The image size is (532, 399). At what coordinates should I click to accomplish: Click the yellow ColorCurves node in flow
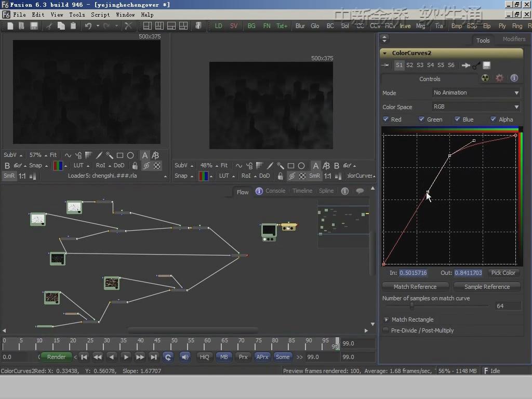click(x=289, y=227)
